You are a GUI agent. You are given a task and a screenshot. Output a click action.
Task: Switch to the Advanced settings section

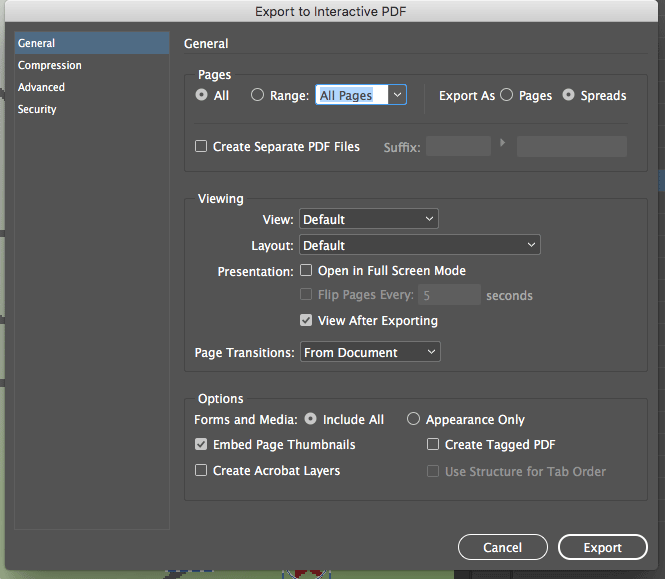[x=41, y=87]
